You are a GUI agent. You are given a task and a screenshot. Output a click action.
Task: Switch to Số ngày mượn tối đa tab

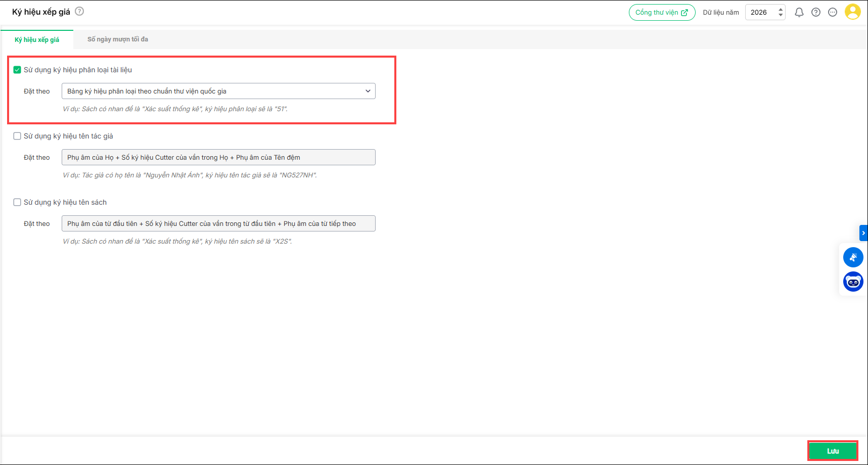pyautogui.click(x=117, y=39)
